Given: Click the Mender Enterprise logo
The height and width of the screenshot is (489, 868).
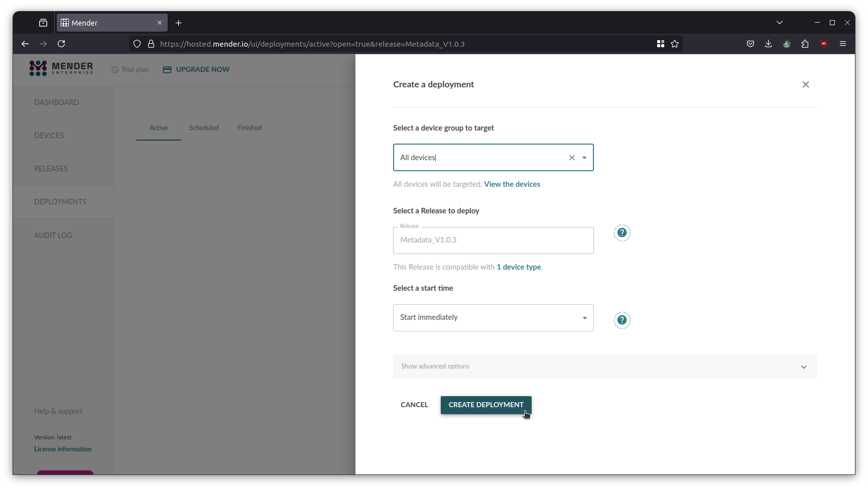Looking at the screenshot, I should (x=61, y=68).
